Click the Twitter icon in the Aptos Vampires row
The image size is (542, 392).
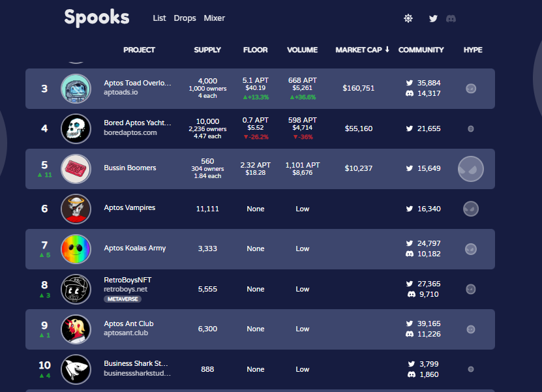coord(410,209)
